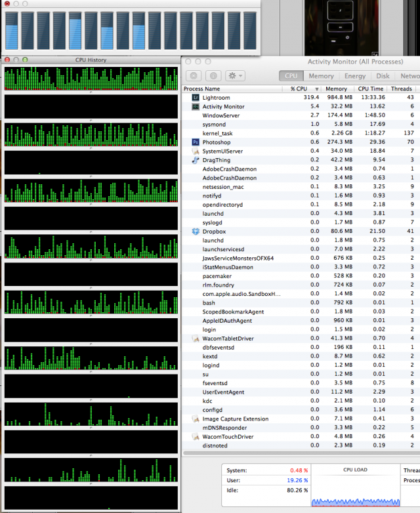Switch to the Energy tab

pos(355,76)
